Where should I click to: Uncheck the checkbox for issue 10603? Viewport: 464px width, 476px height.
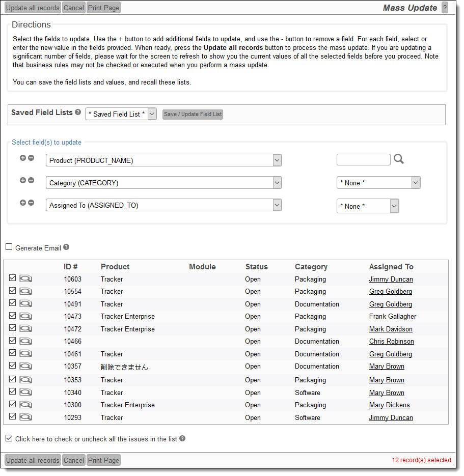pos(12,278)
